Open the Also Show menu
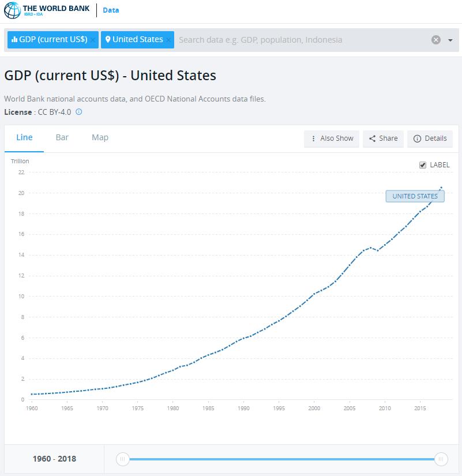462x476 pixels. click(x=332, y=138)
